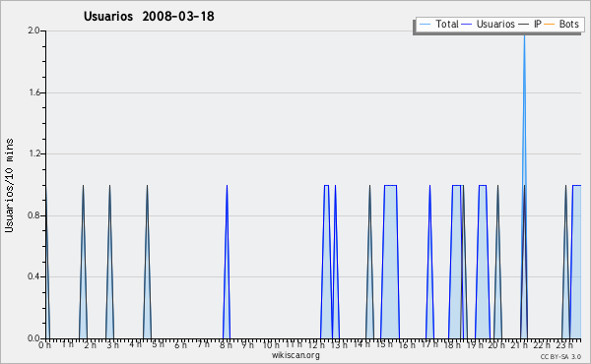Select the Total legend entry
This screenshot has height=364, width=591.
tap(439, 25)
